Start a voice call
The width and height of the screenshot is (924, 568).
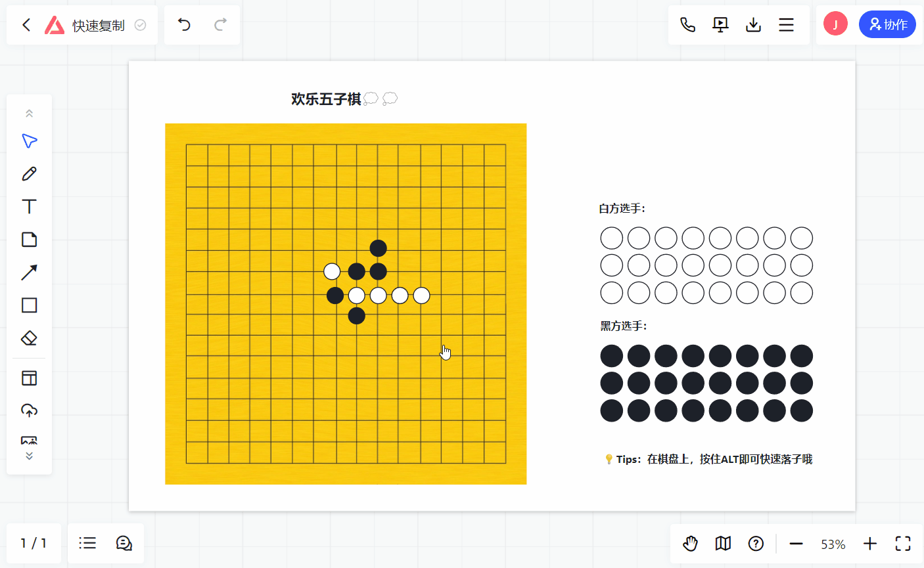pyautogui.click(x=687, y=25)
